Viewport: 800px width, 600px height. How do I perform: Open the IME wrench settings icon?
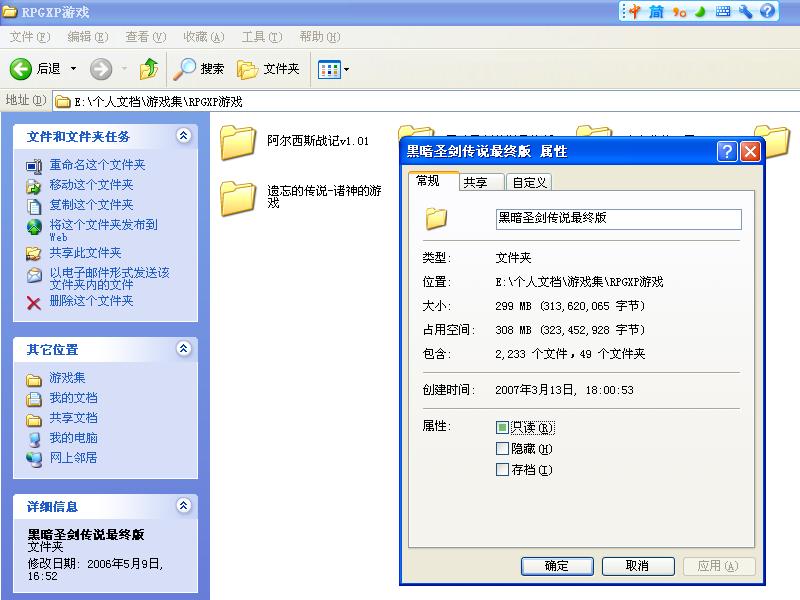point(745,11)
